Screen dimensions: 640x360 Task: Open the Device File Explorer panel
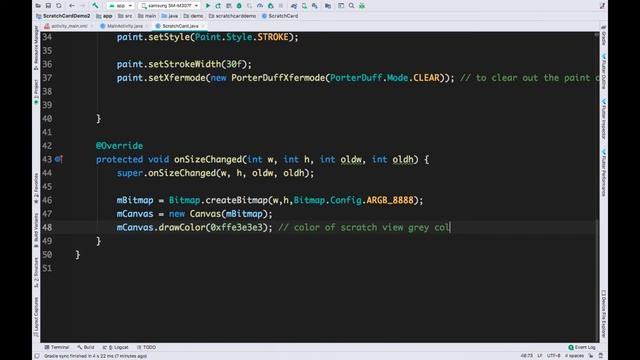click(604, 313)
